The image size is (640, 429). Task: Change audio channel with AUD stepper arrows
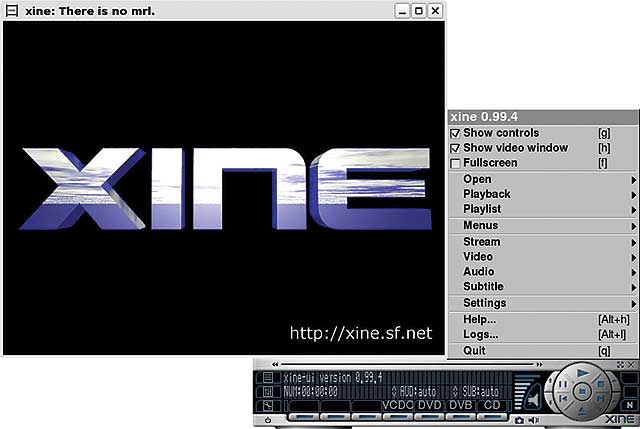pos(394,392)
